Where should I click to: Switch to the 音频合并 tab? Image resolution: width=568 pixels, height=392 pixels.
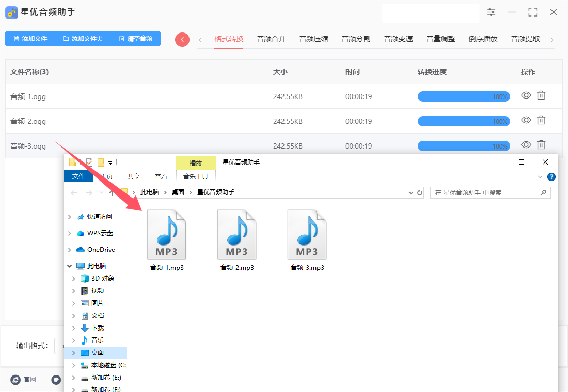[271, 39]
